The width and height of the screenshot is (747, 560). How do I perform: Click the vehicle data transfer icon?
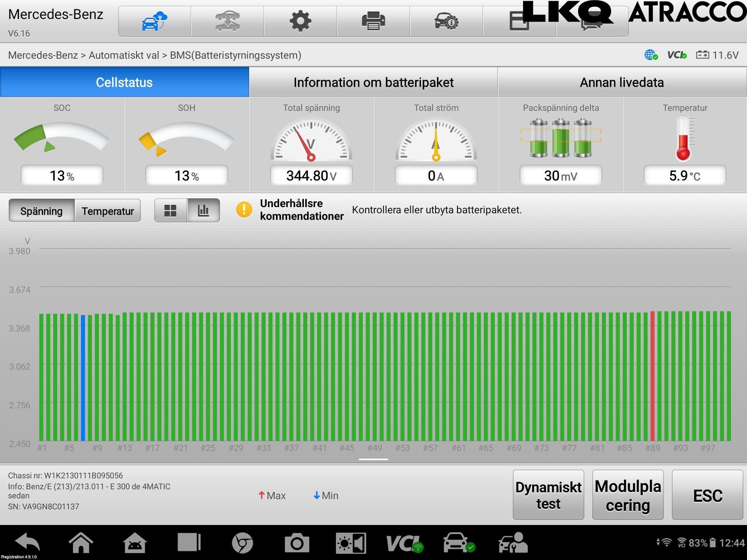(227, 21)
